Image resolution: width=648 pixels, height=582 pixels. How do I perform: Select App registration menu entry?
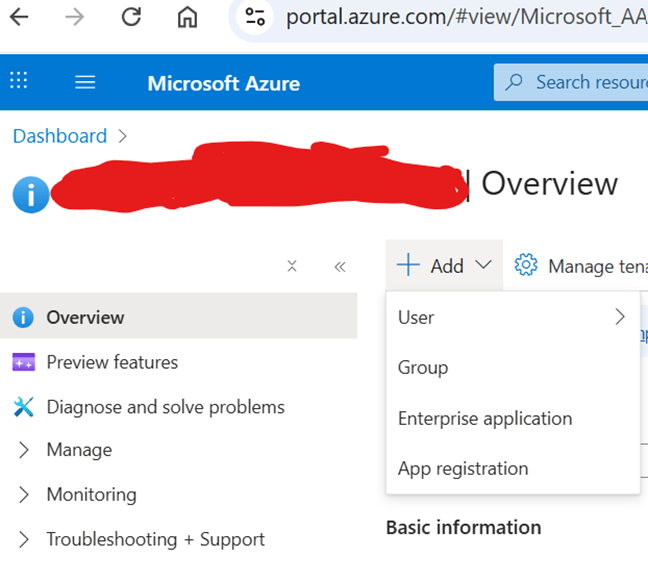point(463,468)
